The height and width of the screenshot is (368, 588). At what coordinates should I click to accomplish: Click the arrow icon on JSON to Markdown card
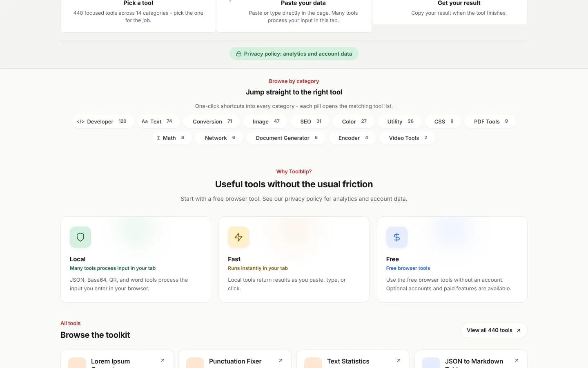pyautogui.click(x=517, y=361)
